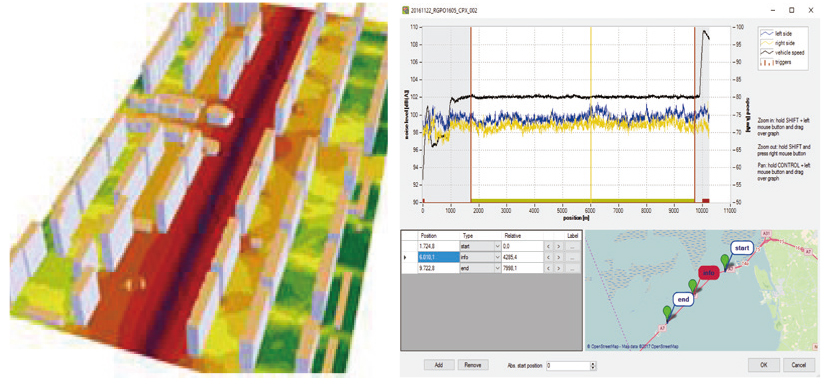Open label editor (...) for info row

point(572,257)
